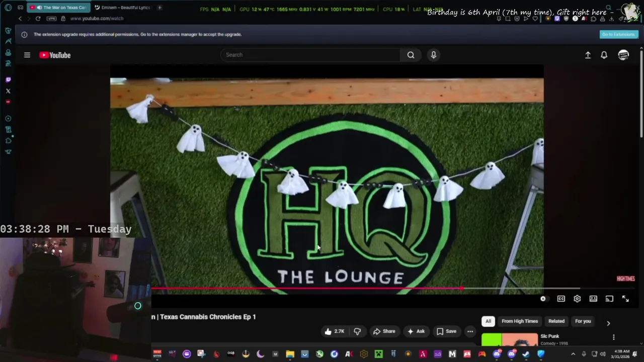Open system tray volume speaker icon
The image size is (644, 362).
[603, 354]
